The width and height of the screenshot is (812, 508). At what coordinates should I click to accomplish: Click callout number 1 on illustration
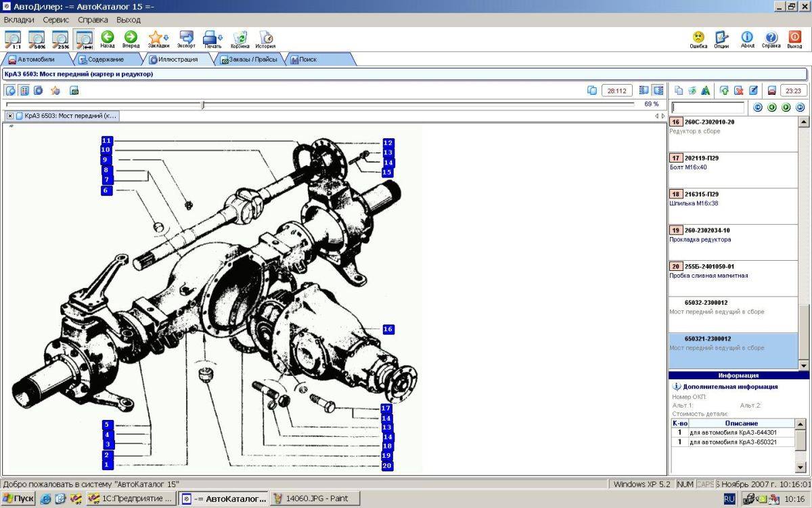[106, 465]
